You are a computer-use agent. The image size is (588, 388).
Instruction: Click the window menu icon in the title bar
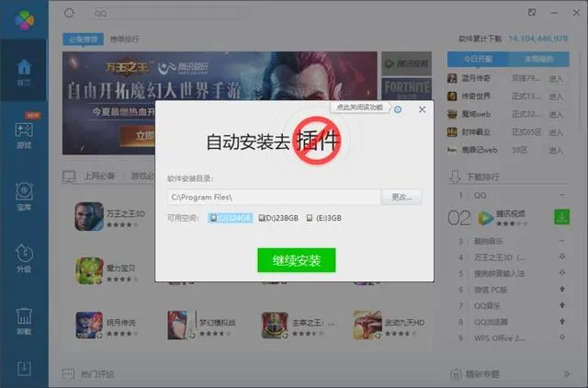532,12
